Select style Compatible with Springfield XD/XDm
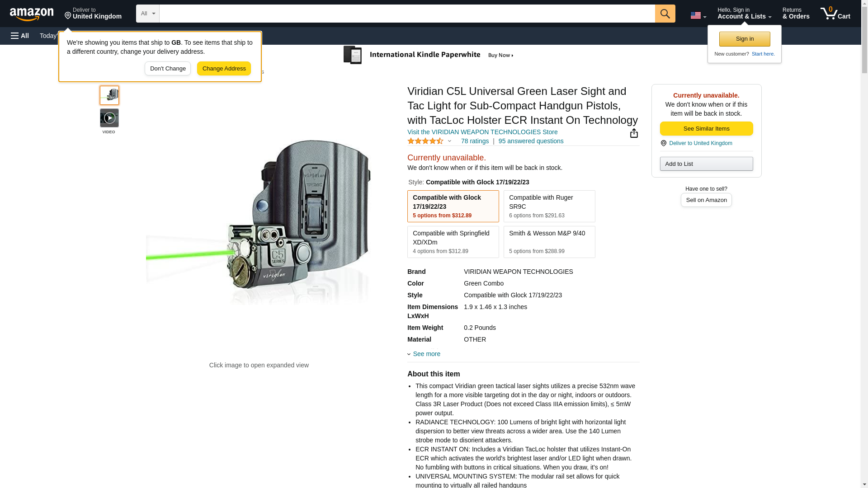Screen dimensions: 868x488 pos(453,242)
